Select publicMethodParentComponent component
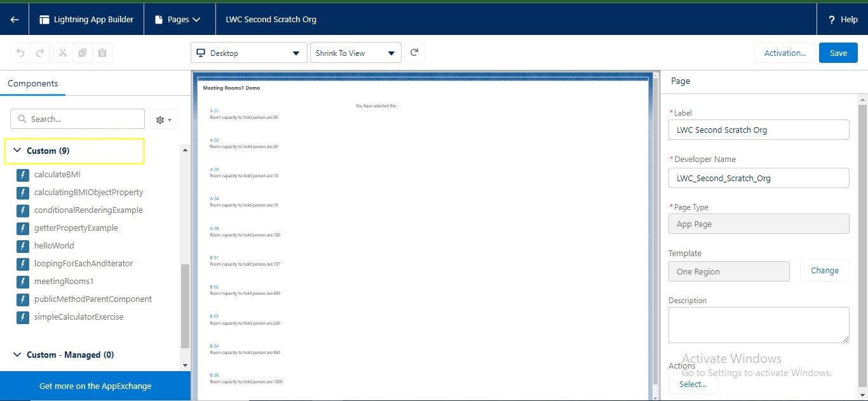The height and width of the screenshot is (401, 868). pos(93,299)
